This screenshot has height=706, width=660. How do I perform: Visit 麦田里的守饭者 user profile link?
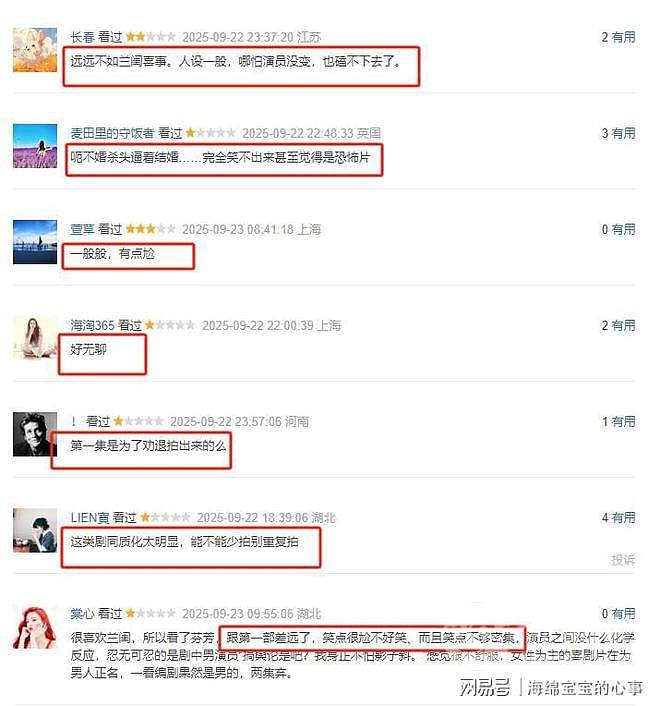(x=113, y=133)
